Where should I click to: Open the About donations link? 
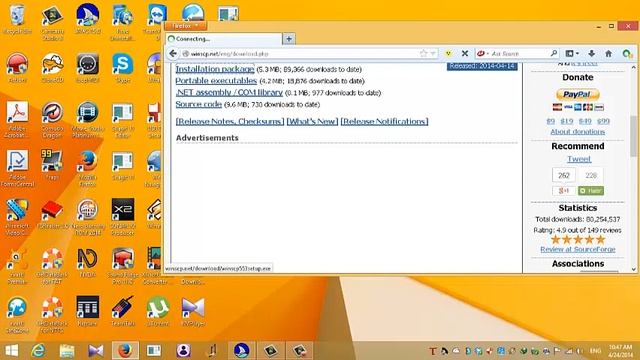tap(578, 131)
